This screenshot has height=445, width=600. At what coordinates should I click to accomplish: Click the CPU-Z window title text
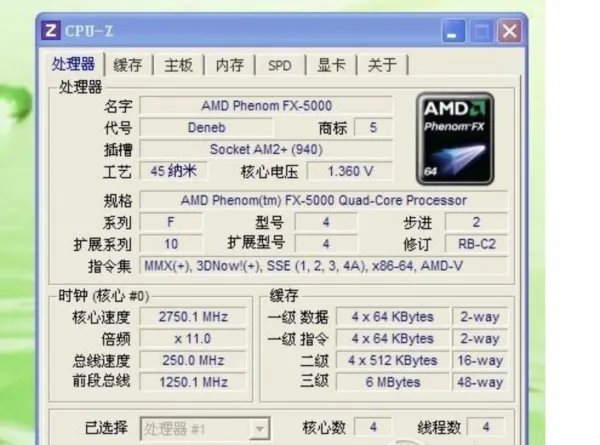point(89,31)
